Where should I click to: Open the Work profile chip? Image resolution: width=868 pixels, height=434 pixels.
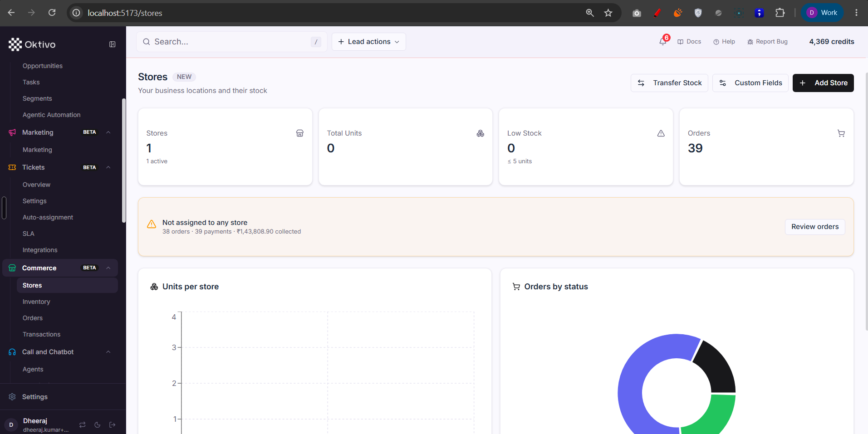[x=823, y=13]
